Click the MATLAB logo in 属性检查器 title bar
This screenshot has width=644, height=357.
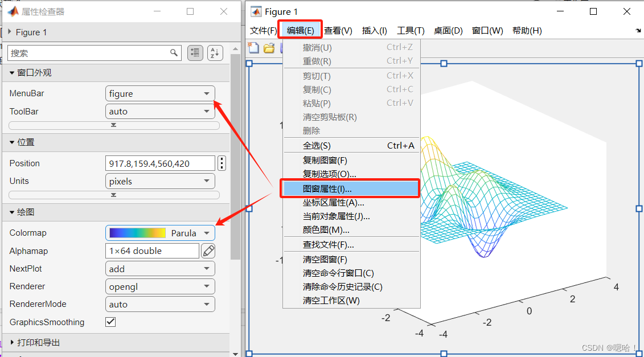(x=13, y=11)
